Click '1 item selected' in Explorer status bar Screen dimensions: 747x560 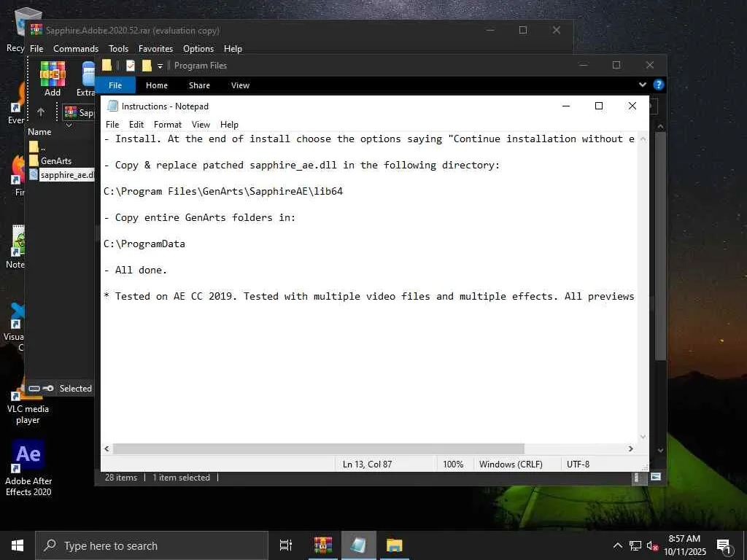(181, 478)
